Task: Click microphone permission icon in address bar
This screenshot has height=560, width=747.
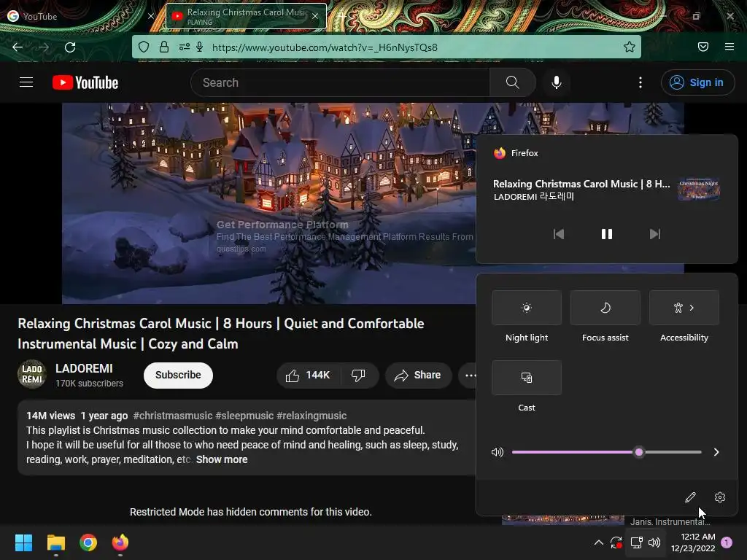Action: pos(200,47)
